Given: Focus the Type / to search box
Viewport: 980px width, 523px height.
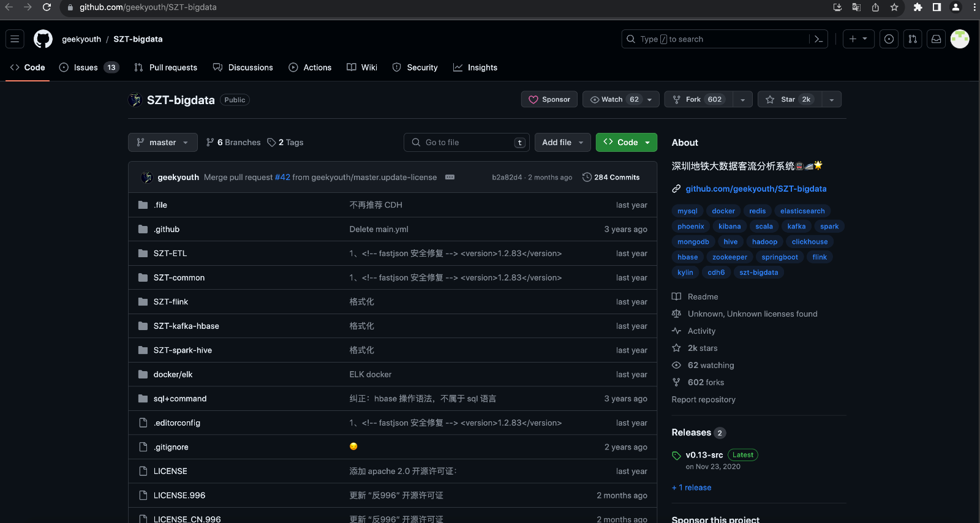Looking at the screenshot, I should (x=715, y=39).
